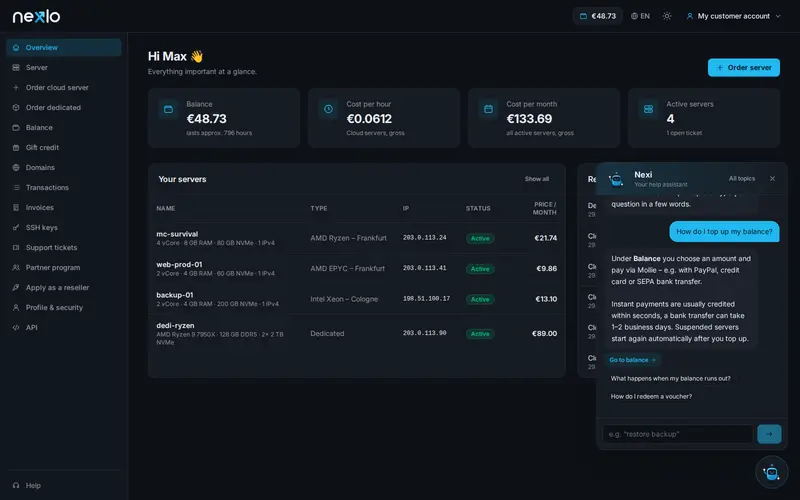Click the Invoices document icon
The image size is (800, 500).
(x=16, y=208)
